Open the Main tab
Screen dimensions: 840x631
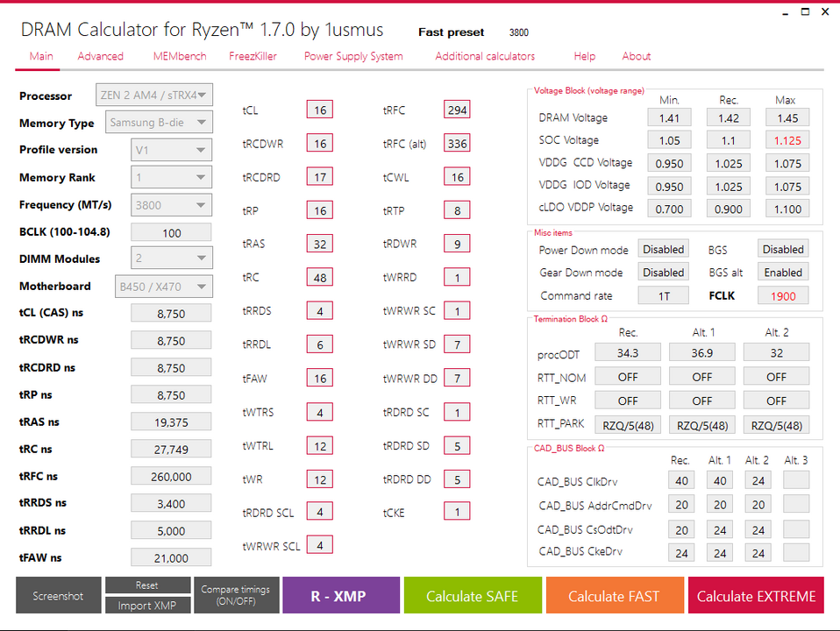[x=41, y=56]
